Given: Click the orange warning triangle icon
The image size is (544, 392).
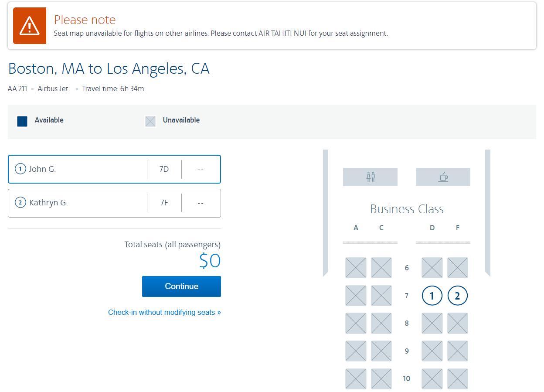Looking at the screenshot, I should 30,26.
